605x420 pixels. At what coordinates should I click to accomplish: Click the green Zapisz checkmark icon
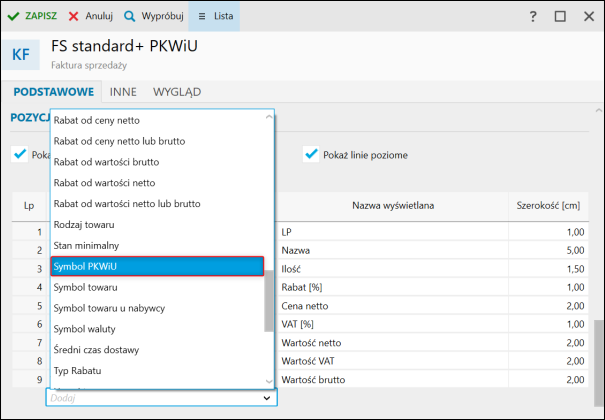[x=14, y=17]
